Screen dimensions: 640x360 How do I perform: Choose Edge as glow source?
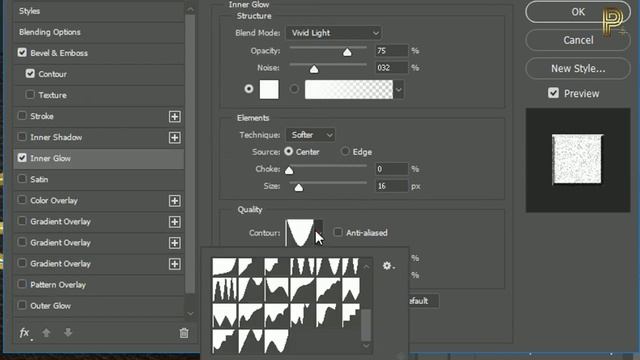coord(345,151)
